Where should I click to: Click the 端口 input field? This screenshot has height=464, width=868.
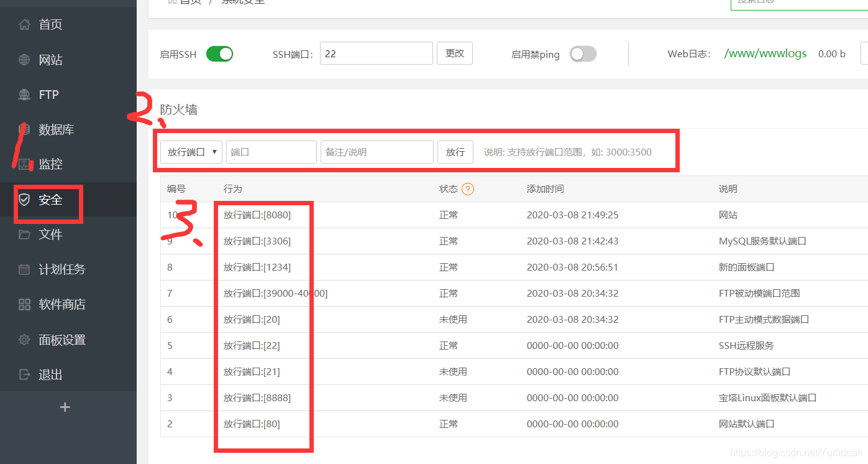point(272,152)
